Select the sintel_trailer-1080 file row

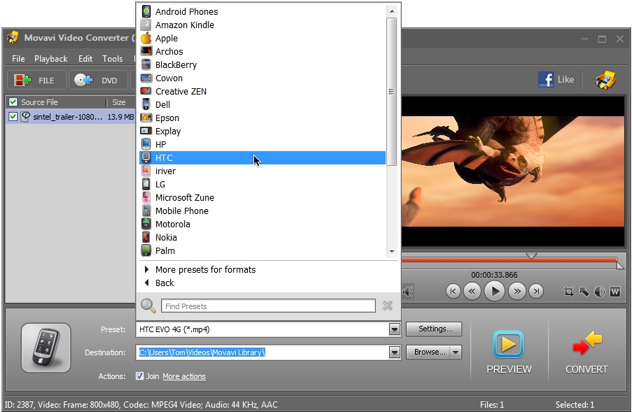(x=71, y=117)
